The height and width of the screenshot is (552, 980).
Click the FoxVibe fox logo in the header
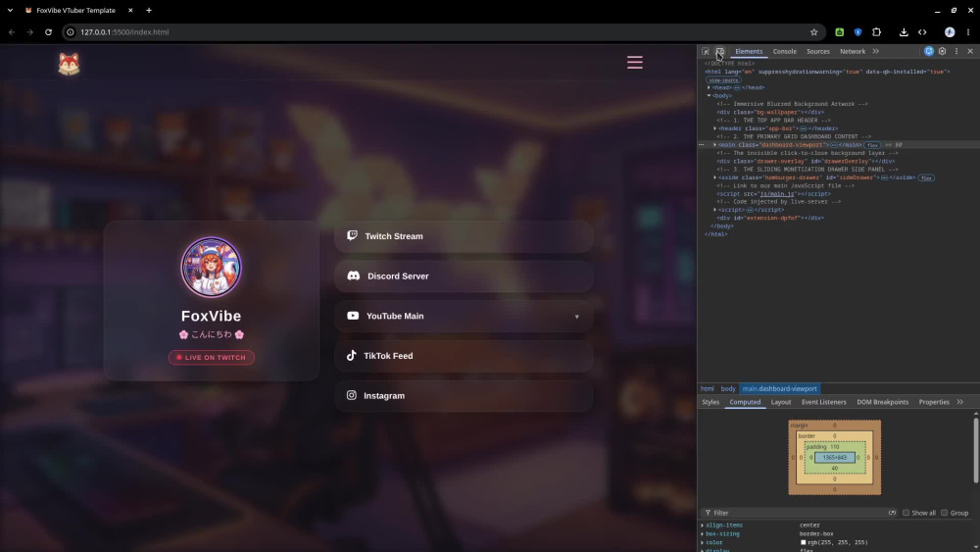[x=69, y=64]
